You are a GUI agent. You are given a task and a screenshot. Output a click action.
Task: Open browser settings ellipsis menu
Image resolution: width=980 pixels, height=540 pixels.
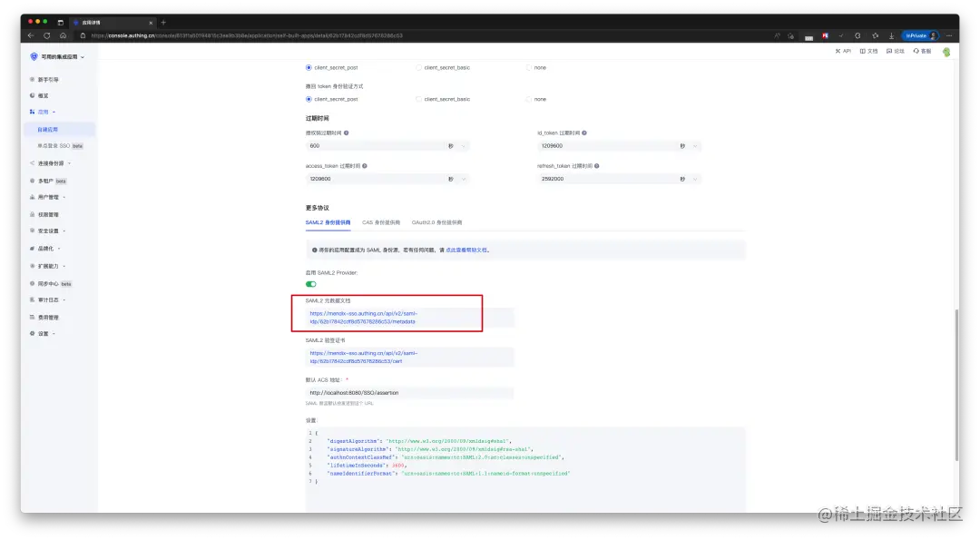949,35
